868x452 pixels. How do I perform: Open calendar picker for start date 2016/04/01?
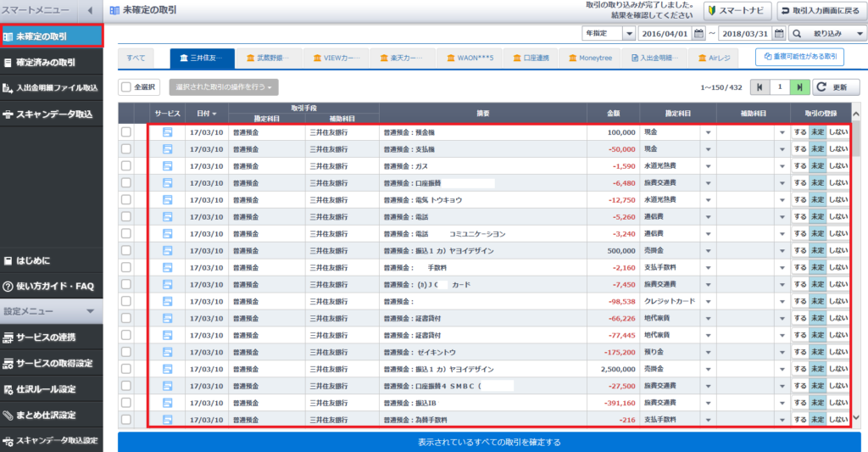[x=698, y=34]
